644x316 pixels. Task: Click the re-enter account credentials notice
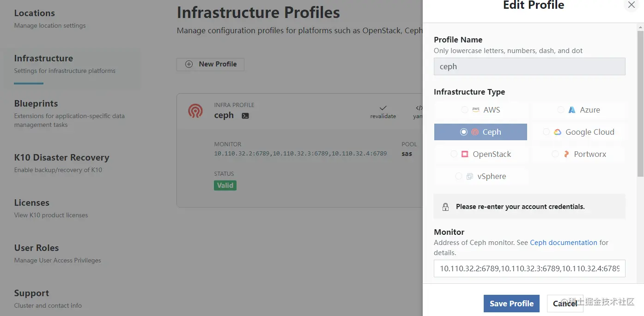point(529,206)
